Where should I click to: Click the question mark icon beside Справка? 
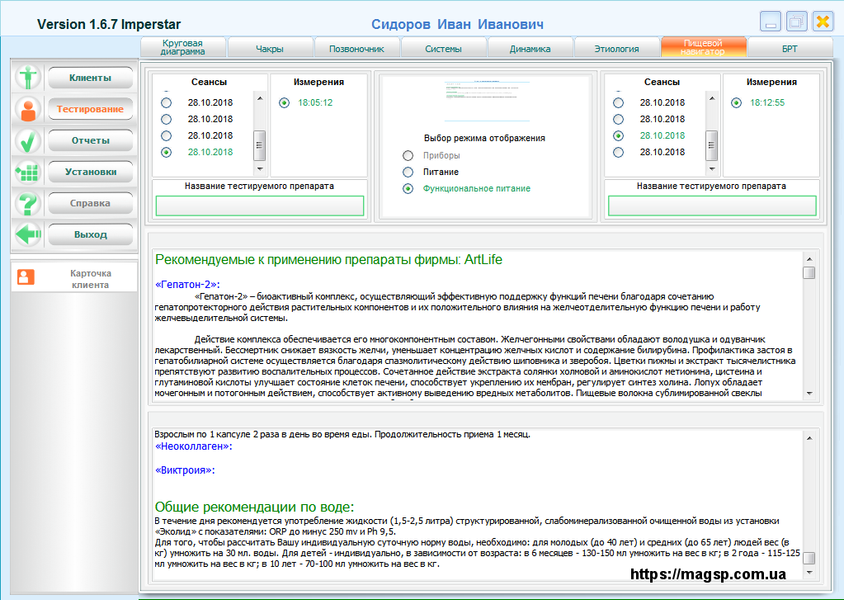(27, 203)
